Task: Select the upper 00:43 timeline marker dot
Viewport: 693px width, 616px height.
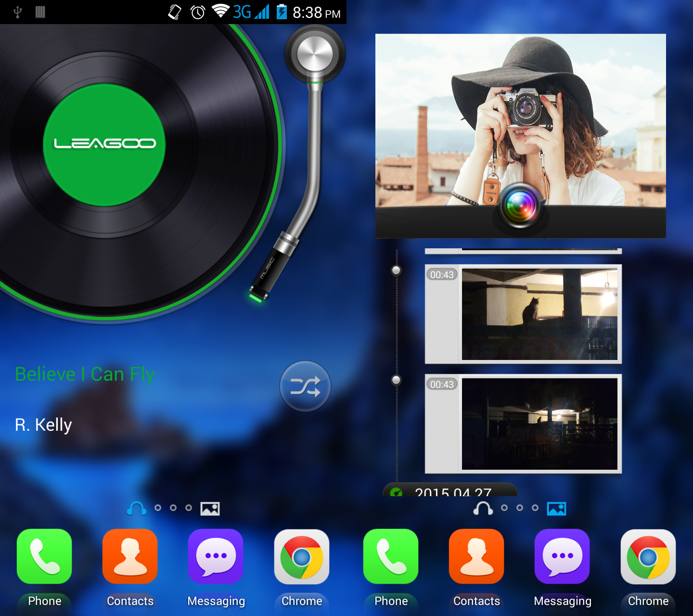Action: pyautogui.click(x=396, y=270)
